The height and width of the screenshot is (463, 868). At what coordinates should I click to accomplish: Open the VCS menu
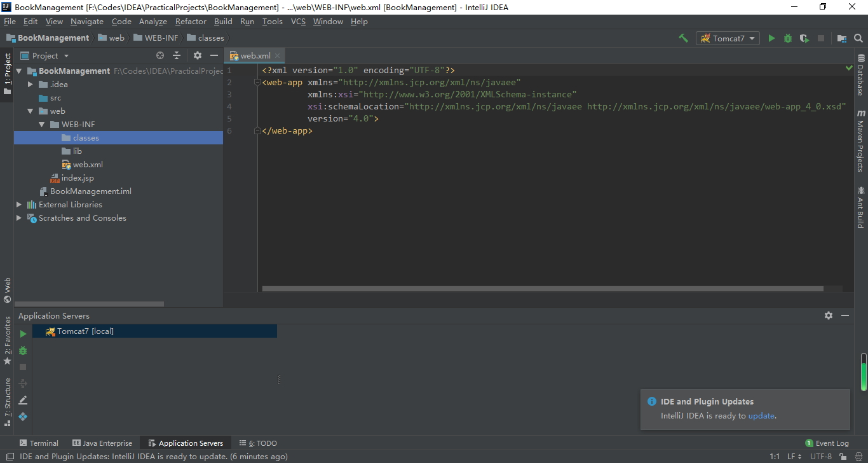(298, 21)
